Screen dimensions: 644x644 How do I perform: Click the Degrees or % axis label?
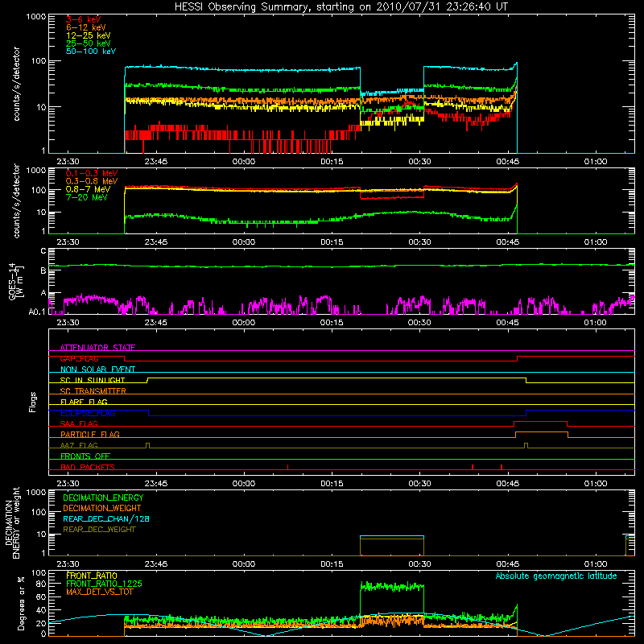[x=21, y=603]
